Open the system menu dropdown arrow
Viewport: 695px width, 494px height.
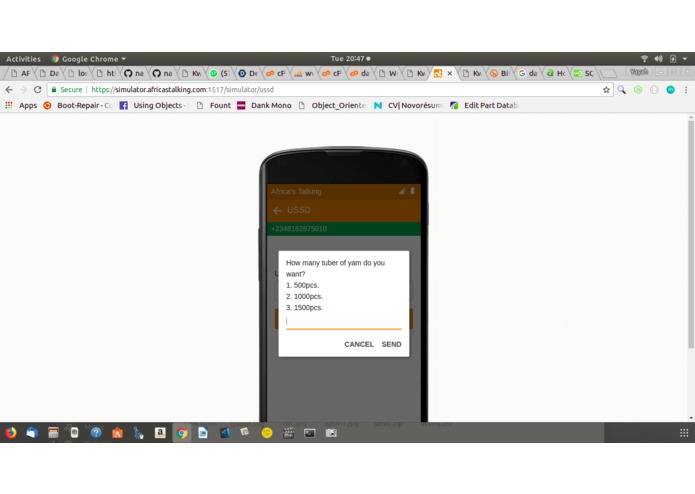coord(685,59)
